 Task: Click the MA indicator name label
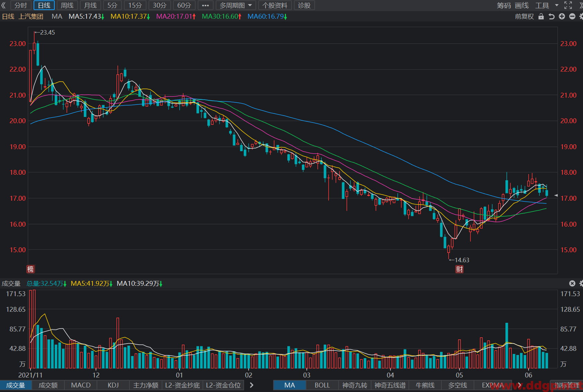[x=57, y=16]
